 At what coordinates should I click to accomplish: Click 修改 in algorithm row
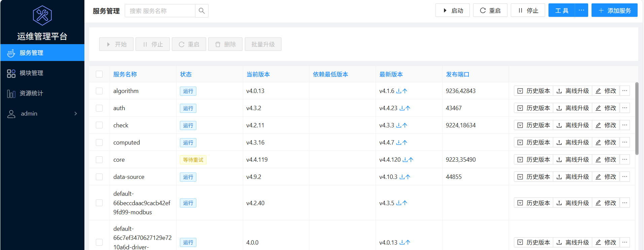click(606, 91)
